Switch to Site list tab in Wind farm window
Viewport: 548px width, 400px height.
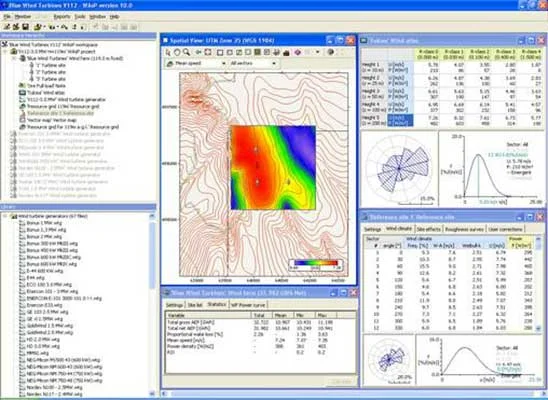(195, 305)
